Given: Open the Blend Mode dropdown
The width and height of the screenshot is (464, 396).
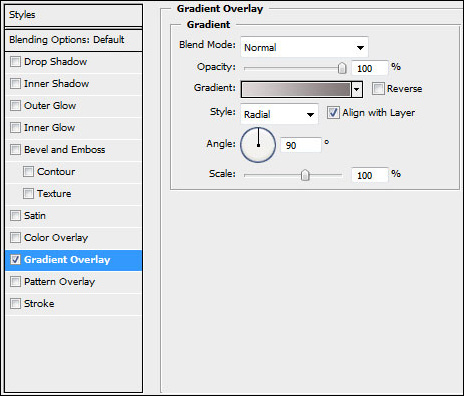Looking at the screenshot, I should coord(304,47).
